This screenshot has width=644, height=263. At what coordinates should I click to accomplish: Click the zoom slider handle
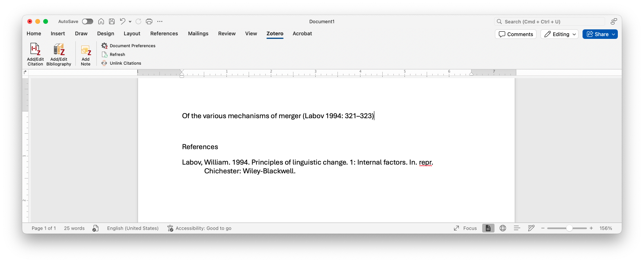pos(569,228)
